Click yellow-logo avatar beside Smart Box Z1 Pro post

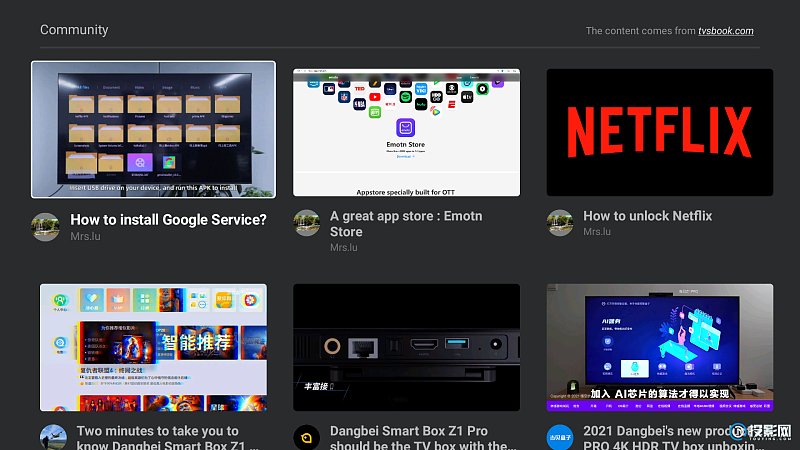click(x=307, y=438)
